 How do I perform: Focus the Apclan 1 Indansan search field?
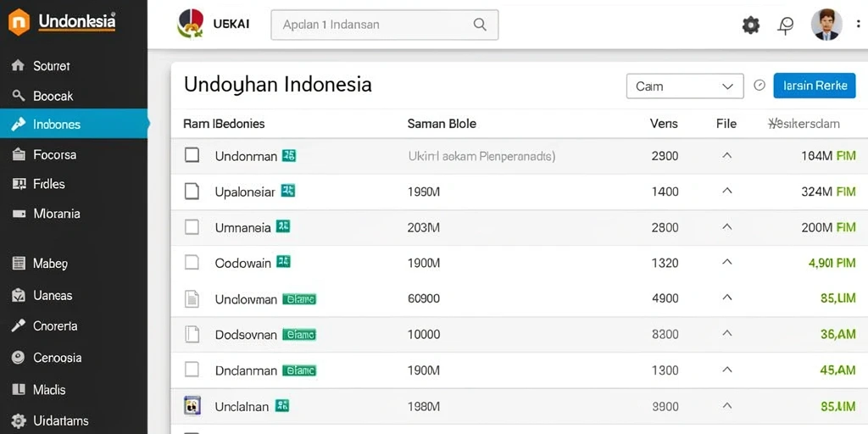pyautogui.click(x=385, y=25)
